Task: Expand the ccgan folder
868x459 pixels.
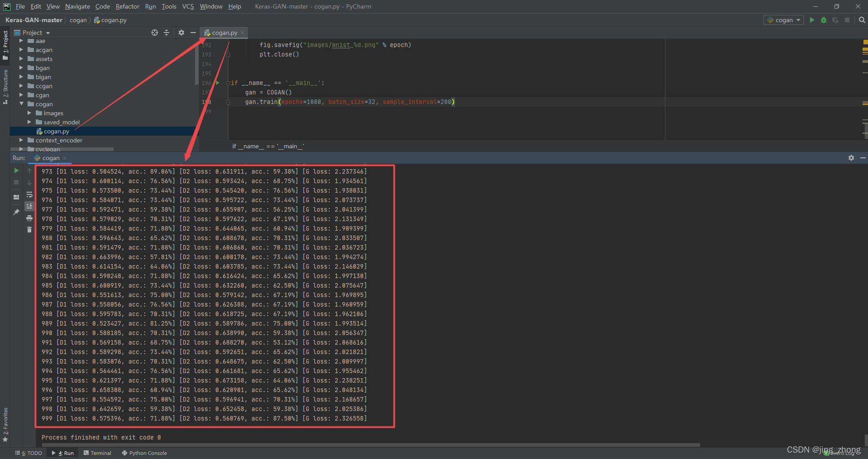Action: 21,86
